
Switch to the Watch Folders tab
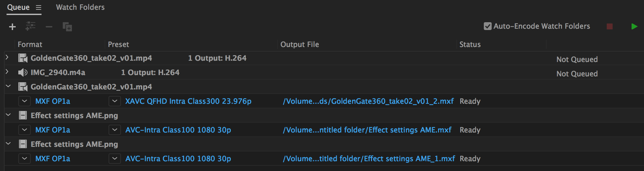click(x=80, y=7)
